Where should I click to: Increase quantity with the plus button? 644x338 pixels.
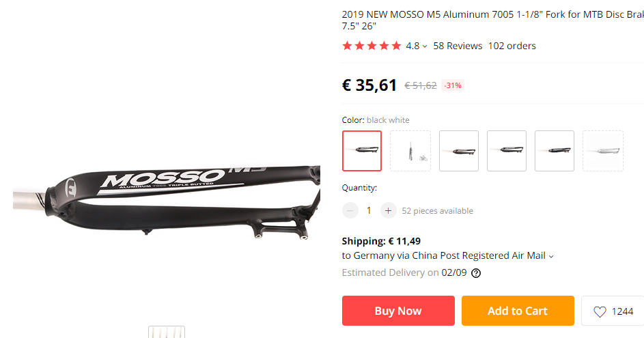click(388, 211)
